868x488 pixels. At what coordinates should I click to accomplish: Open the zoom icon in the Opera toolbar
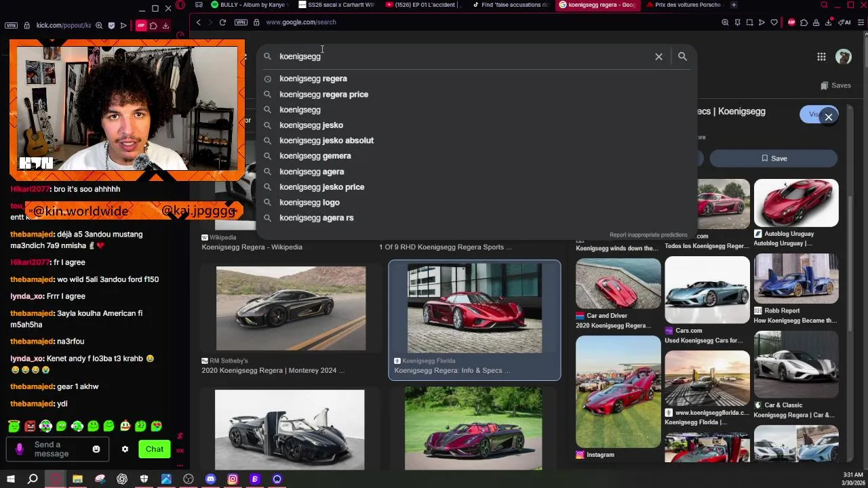coord(725,22)
